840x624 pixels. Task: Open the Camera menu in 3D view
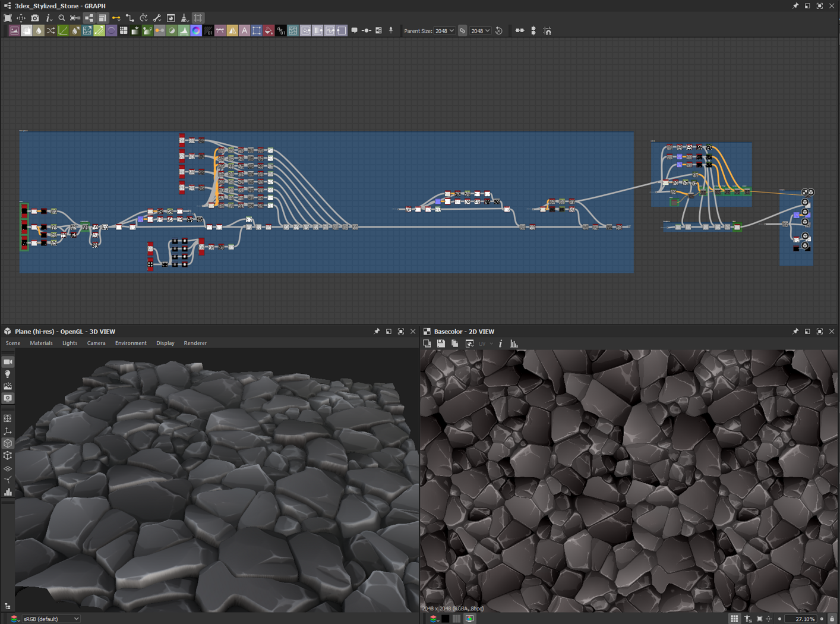[x=96, y=343]
